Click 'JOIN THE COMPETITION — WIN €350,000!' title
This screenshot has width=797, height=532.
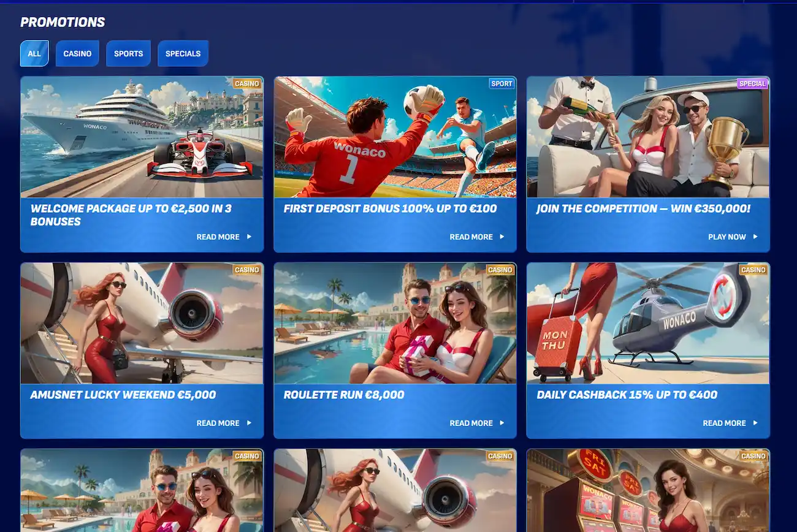click(x=643, y=208)
